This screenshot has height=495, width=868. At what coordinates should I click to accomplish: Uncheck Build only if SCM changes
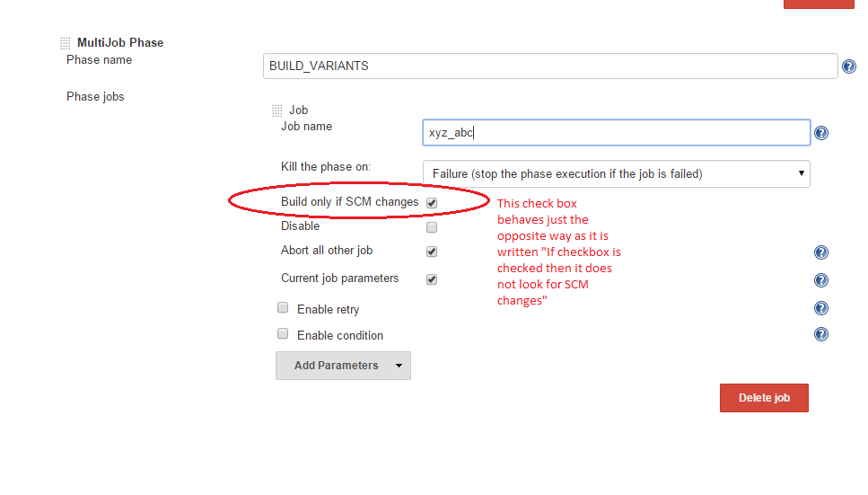point(432,203)
